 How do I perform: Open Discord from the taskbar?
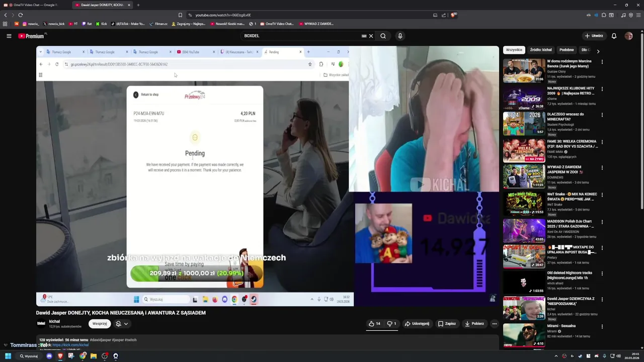(x=49, y=356)
